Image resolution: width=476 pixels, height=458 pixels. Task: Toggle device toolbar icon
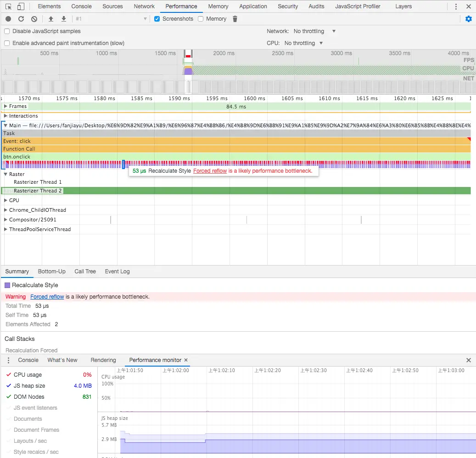(21, 6)
